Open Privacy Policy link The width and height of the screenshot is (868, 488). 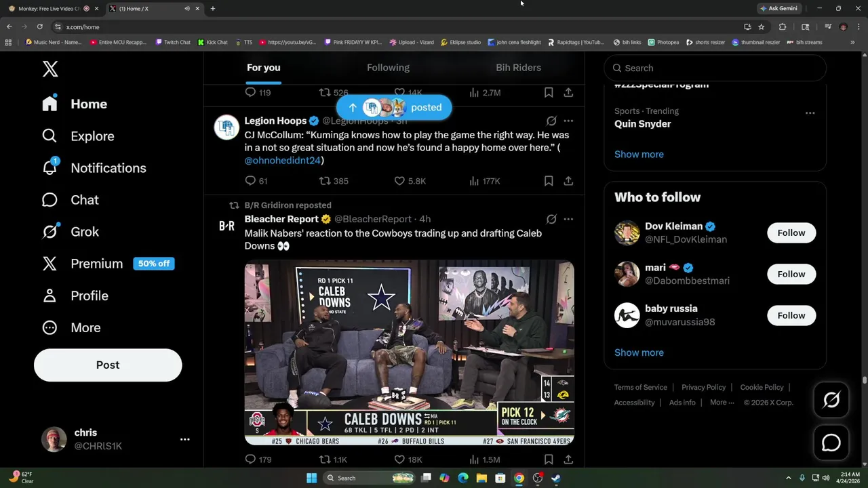[703, 388]
